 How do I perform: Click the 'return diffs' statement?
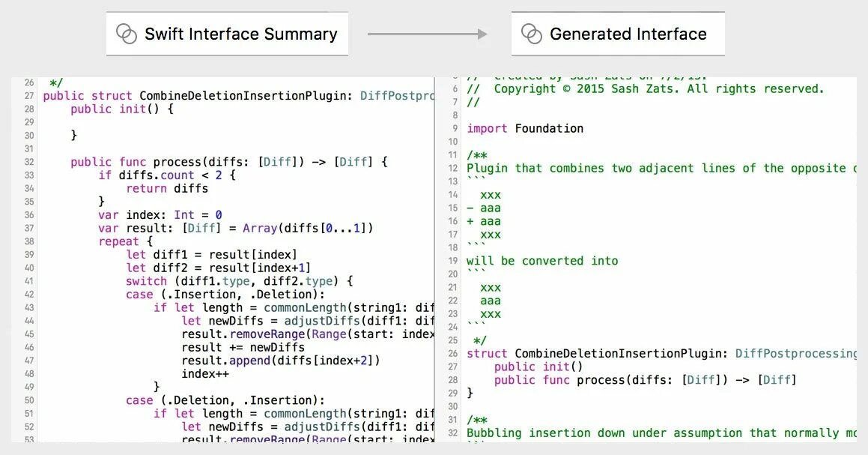point(167,189)
